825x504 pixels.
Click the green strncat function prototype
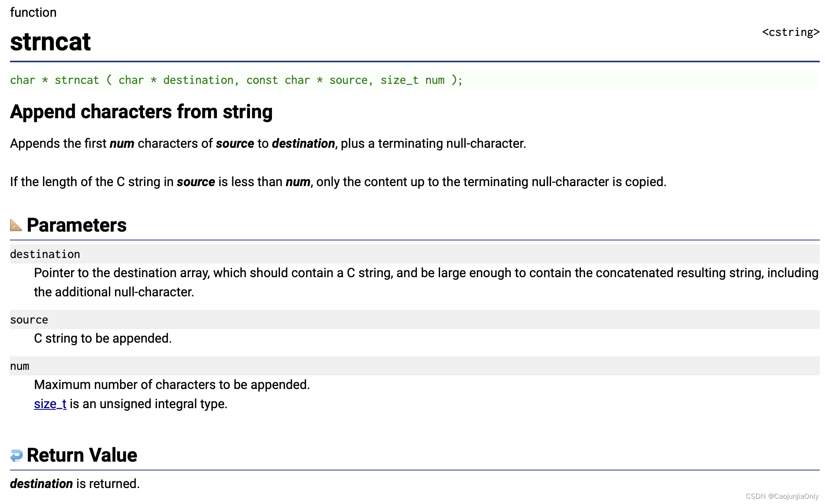point(236,80)
